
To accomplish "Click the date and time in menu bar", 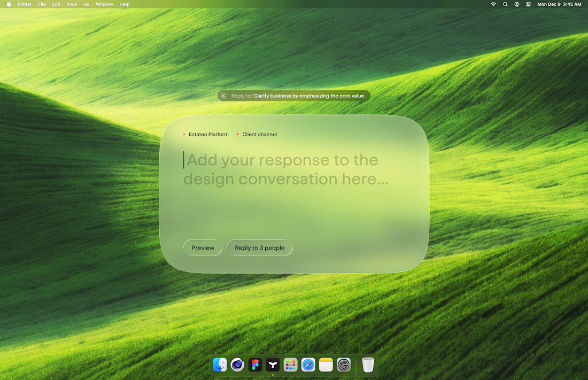I will click(559, 4).
